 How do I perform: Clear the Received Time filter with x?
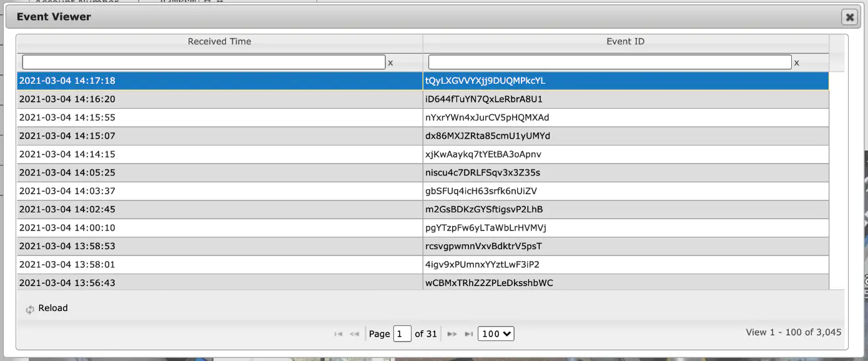[391, 63]
